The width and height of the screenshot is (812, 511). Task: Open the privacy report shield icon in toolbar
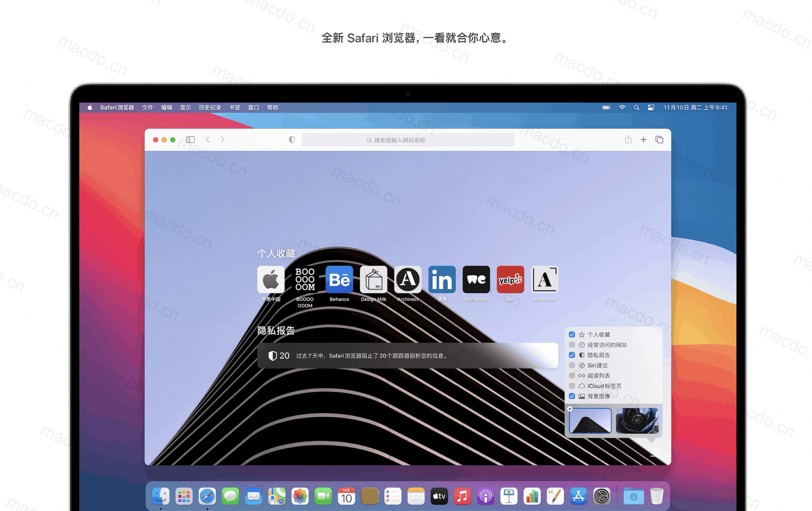click(x=292, y=140)
